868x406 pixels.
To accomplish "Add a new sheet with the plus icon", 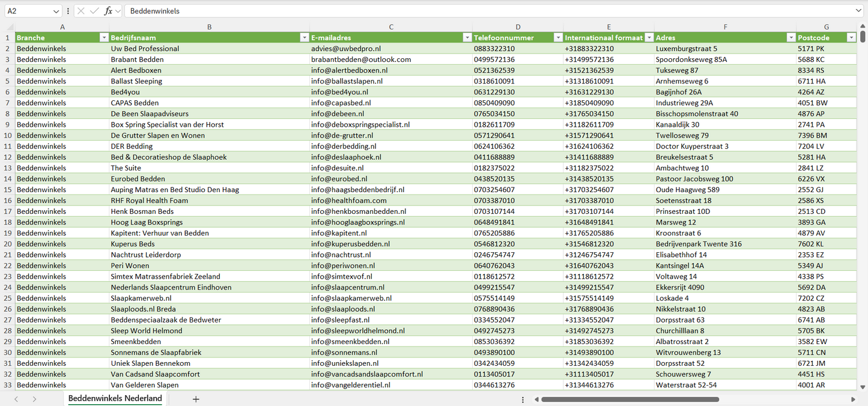I will (x=196, y=399).
